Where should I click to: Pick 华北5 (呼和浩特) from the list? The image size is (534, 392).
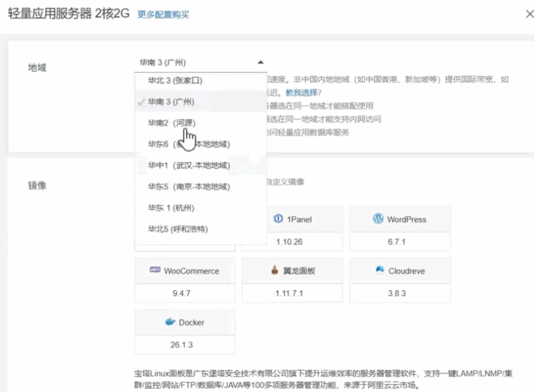coord(178,229)
